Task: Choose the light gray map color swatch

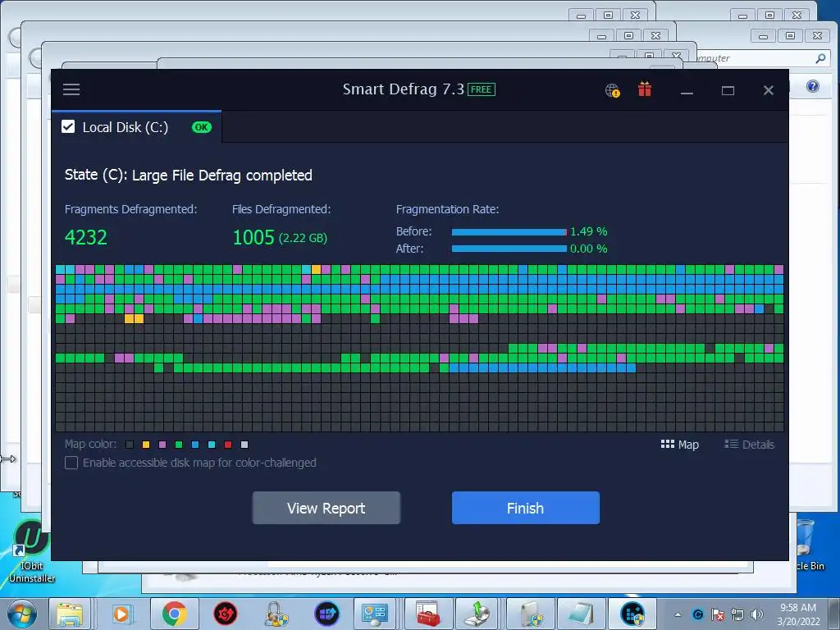Action: click(x=244, y=445)
